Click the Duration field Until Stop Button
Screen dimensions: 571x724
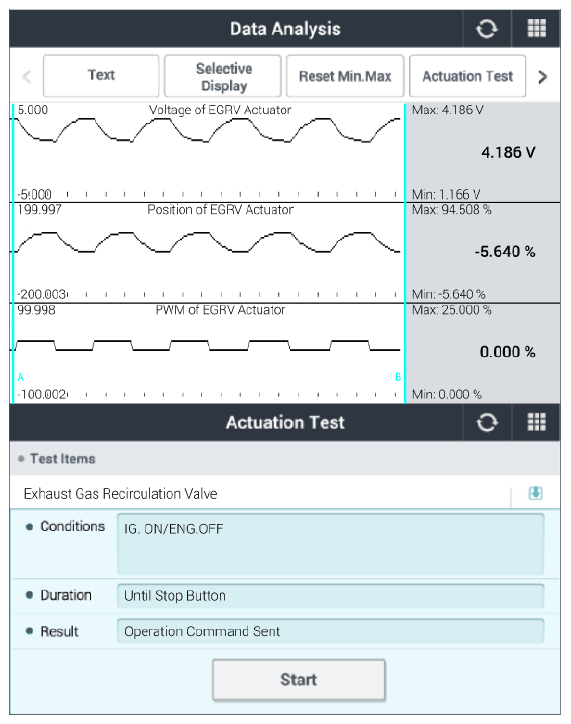pyautogui.click(x=331, y=596)
